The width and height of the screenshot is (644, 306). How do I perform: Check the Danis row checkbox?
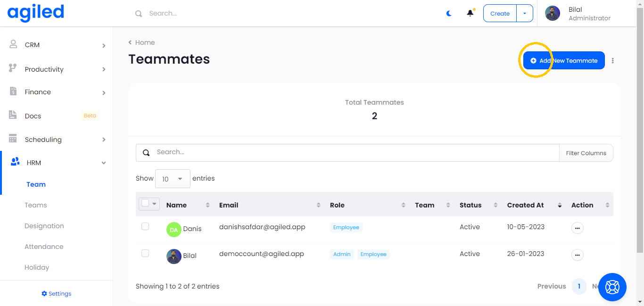coord(145,227)
